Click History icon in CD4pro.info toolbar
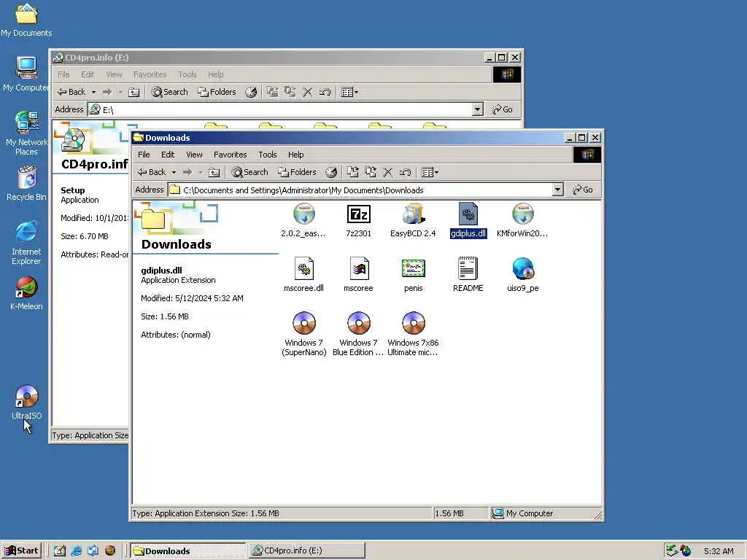Image resolution: width=747 pixels, height=560 pixels. click(251, 92)
